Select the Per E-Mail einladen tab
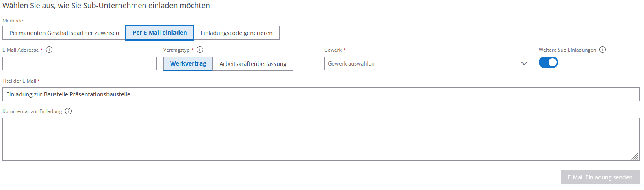Viewport: 644px width, 190px height. point(160,33)
